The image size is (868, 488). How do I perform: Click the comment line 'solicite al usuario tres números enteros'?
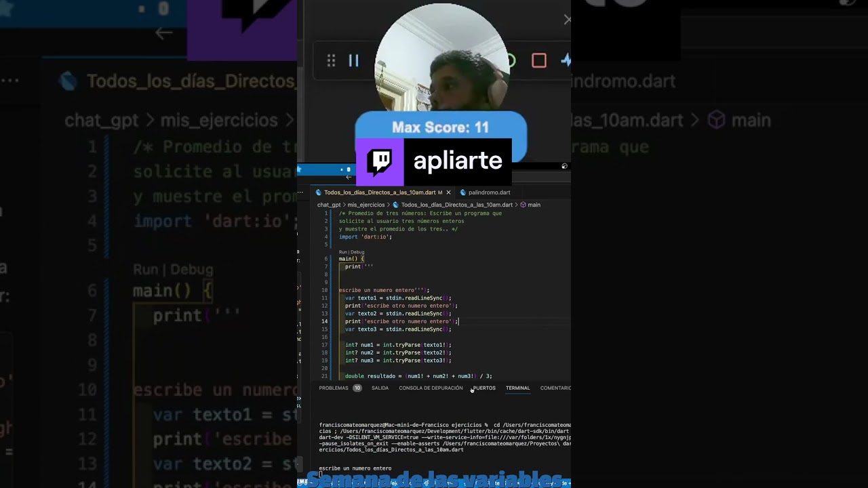click(401, 221)
